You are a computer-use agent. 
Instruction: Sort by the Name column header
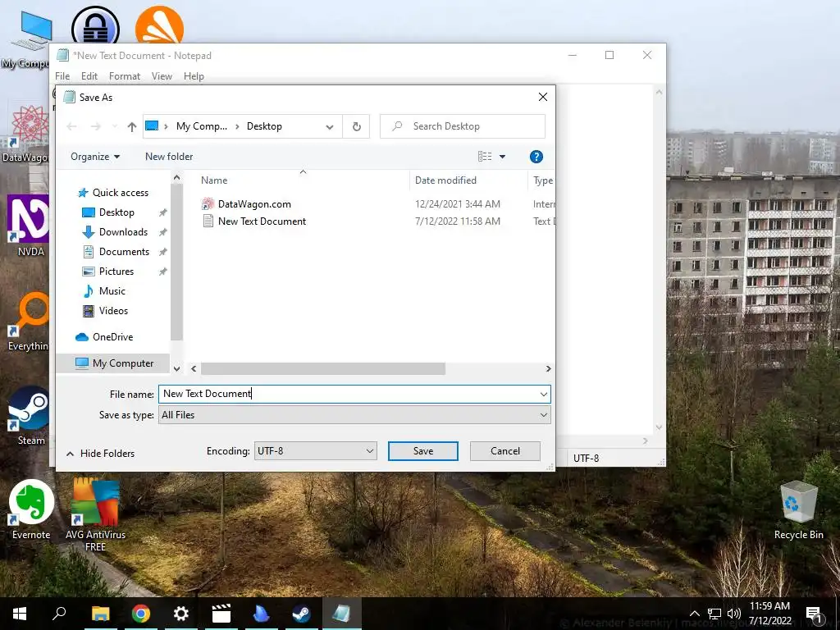pyautogui.click(x=214, y=180)
